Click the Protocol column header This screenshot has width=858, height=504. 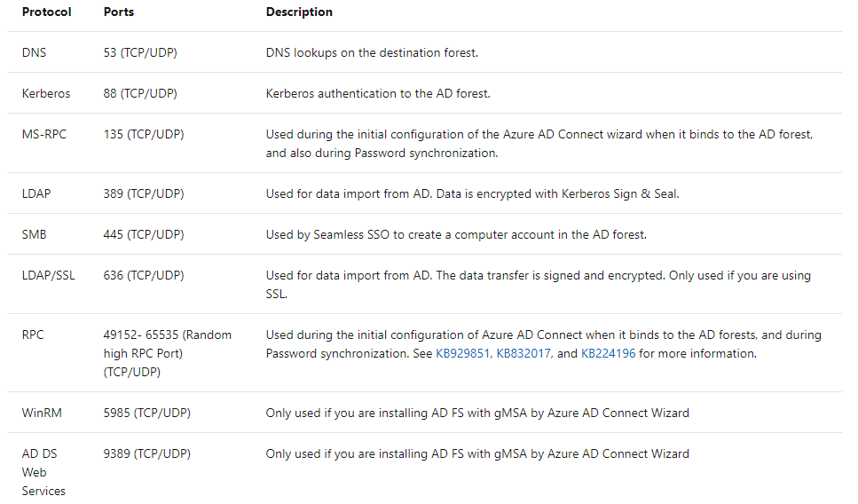point(46,12)
